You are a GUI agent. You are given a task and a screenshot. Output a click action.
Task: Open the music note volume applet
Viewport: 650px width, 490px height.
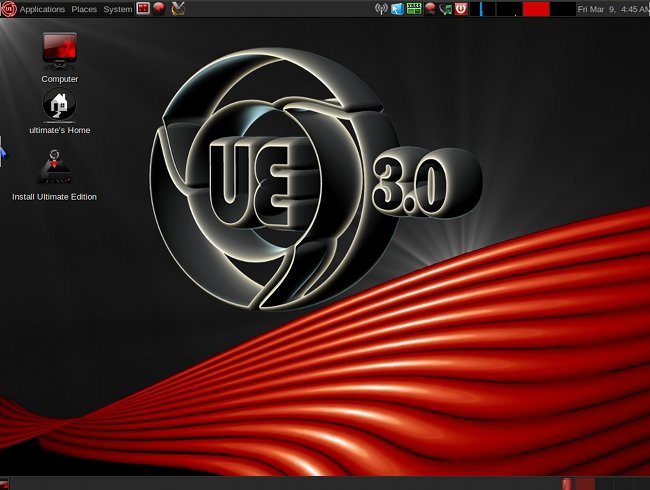coord(446,9)
